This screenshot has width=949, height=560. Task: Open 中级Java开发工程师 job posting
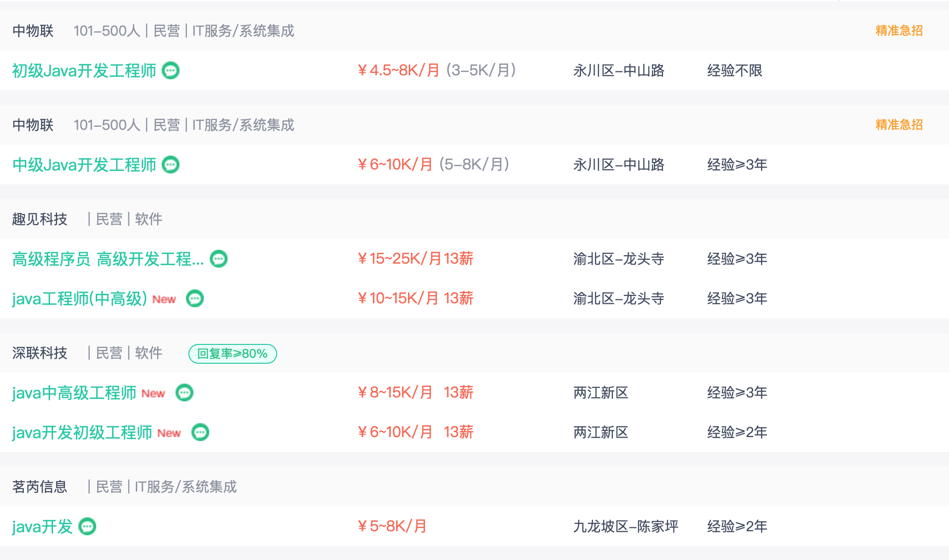click(84, 165)
